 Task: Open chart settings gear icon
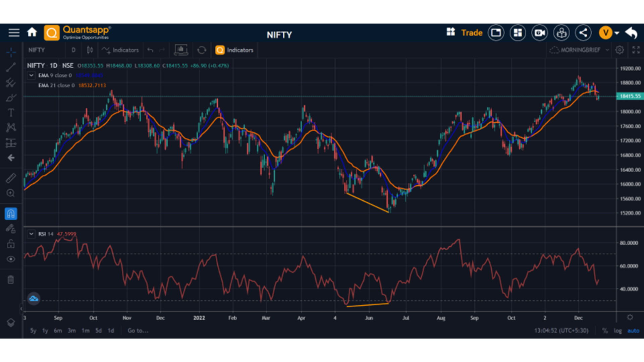click(620, 50)
